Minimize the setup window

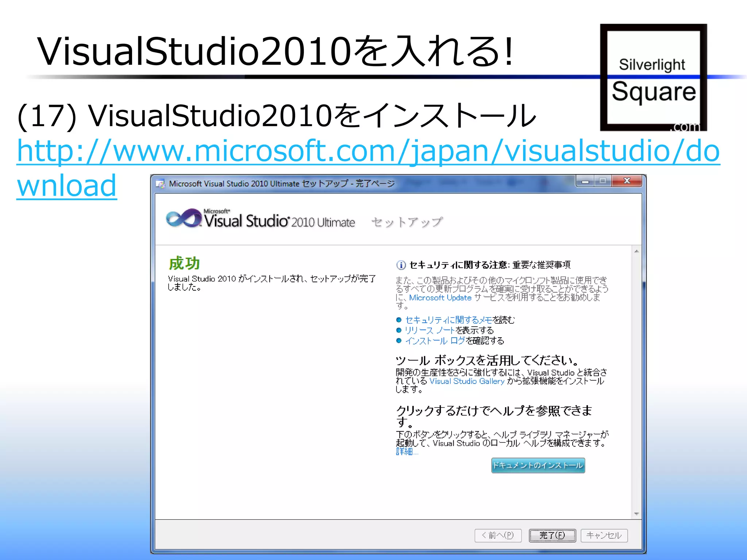click(x=585, y=181)
